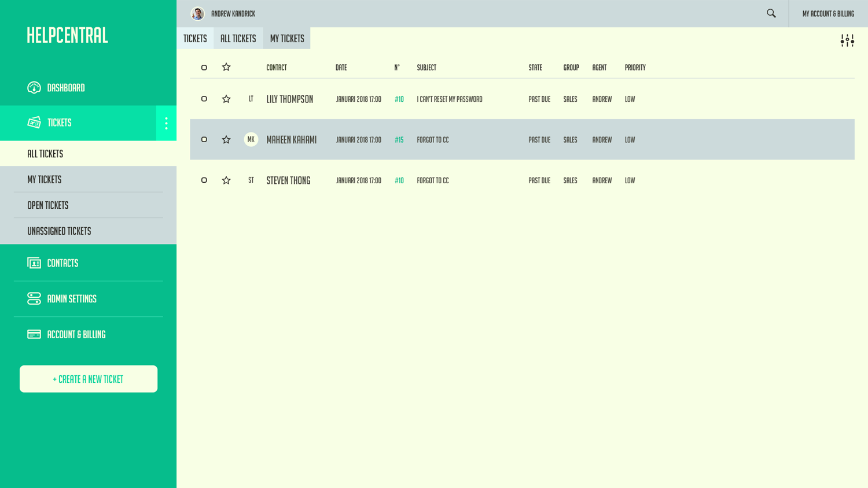Open Maheen Kahami contact name
The height and width of the screenshot is (488, 868).
tap(292, 139)
